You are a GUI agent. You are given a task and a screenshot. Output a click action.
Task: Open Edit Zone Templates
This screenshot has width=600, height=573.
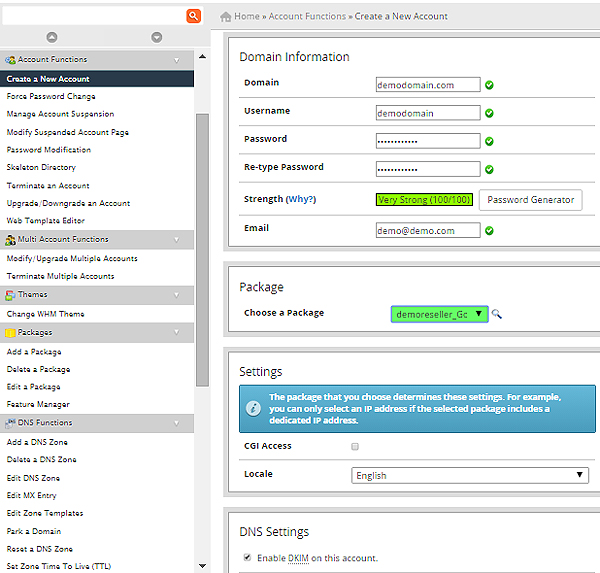45,513
